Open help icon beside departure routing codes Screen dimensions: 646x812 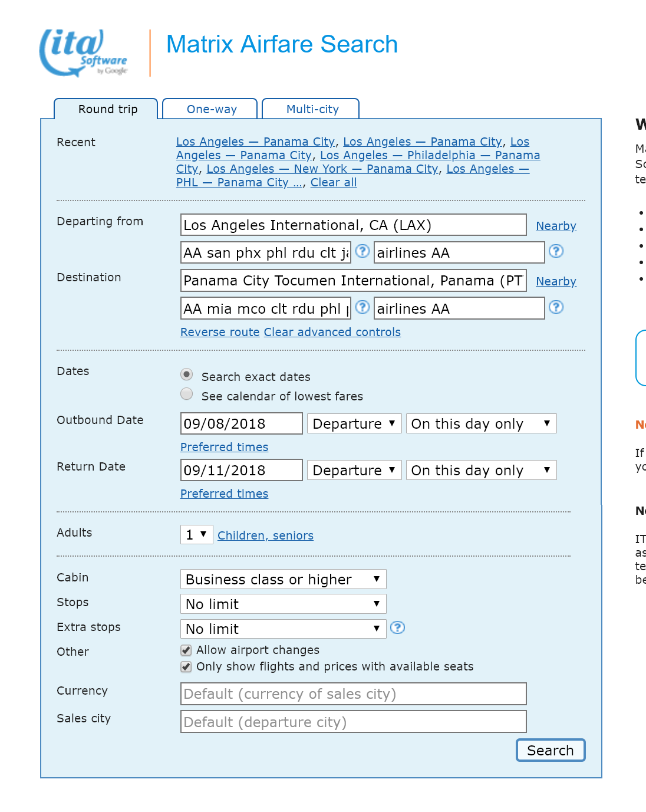362,251
